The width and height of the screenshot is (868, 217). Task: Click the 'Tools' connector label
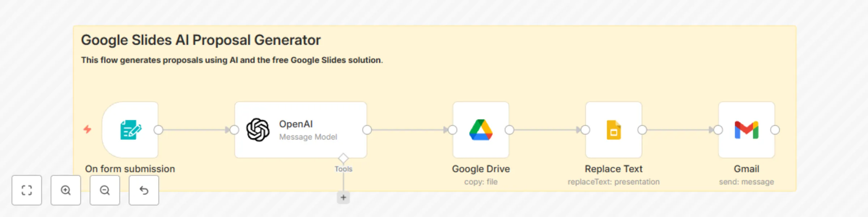point(343,169)
